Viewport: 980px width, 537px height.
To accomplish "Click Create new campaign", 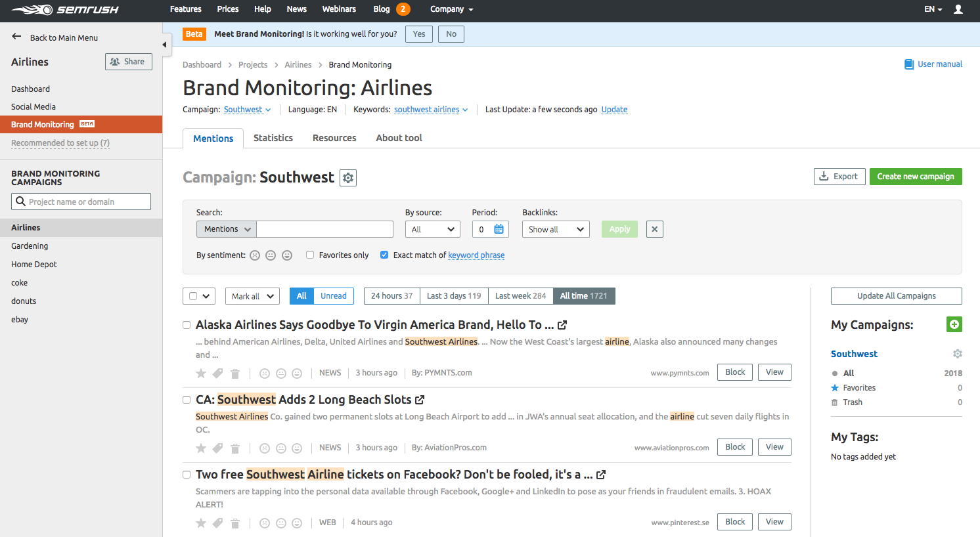I will (x=916, y=177).
